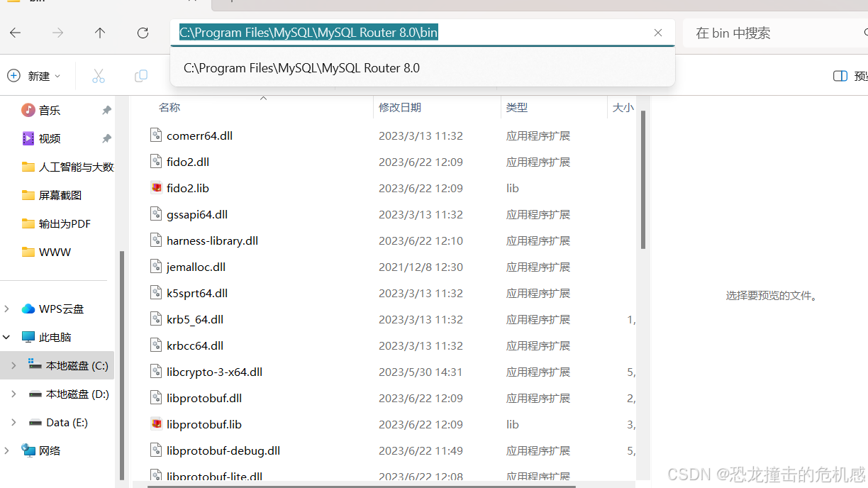Select 网络 in navigation pane

point(41,450)
